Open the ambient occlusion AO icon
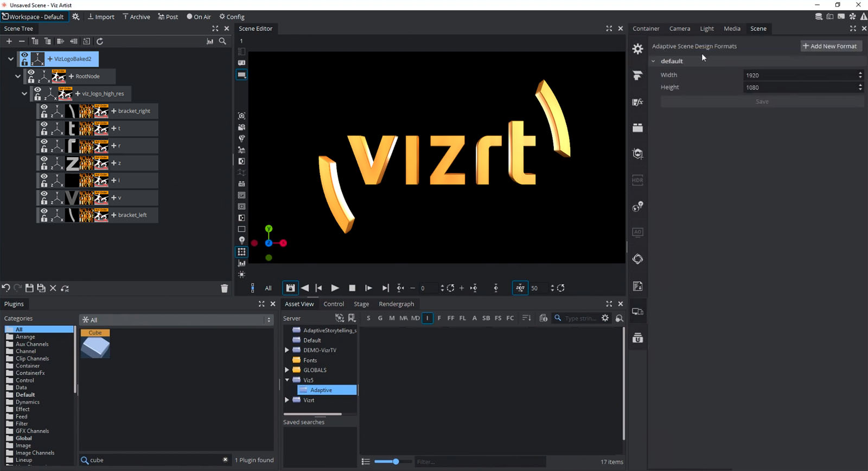868x471 pixels. pyautogui.click(x=638, y=232)
